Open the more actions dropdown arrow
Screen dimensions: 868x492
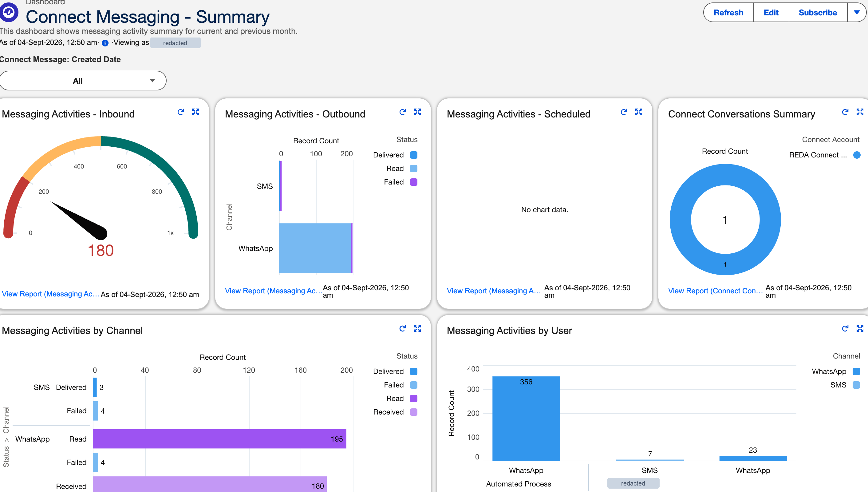(857, 13)
